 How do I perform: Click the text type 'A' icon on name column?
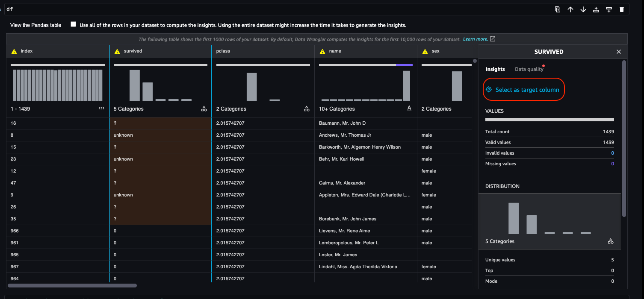(409, 108)
